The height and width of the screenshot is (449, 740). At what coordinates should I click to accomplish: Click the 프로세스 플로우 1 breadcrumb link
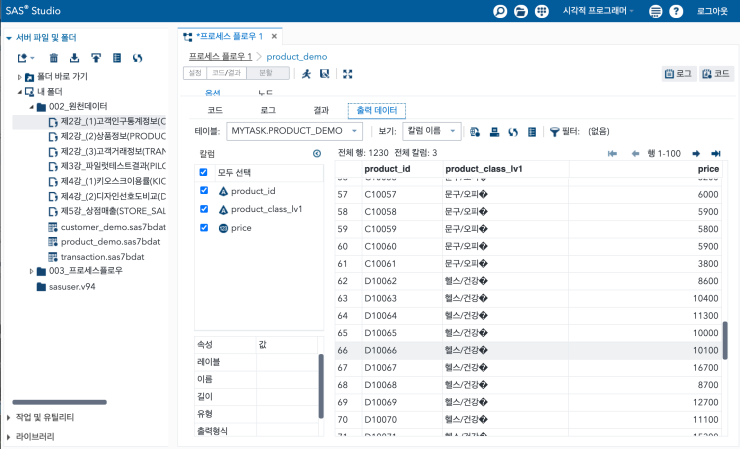(220, 57)
